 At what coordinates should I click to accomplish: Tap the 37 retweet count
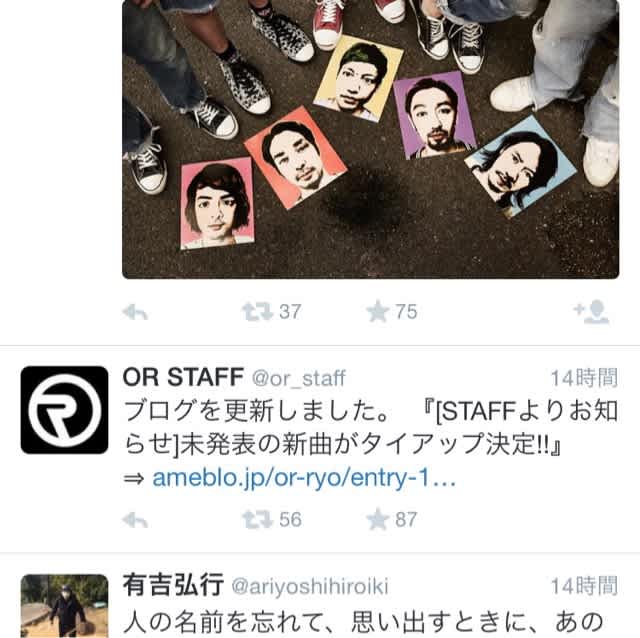[290, 312]
